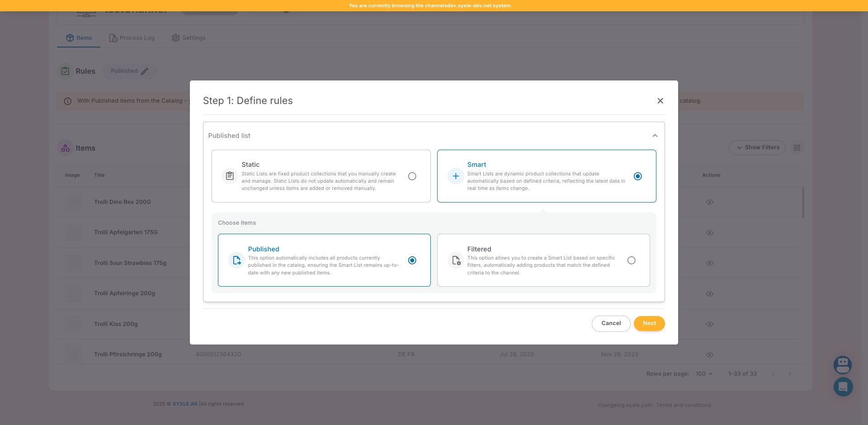Switch to the Process Log tab
The height and width of the screenshot is (425, 868).
[x=132, y=38]
